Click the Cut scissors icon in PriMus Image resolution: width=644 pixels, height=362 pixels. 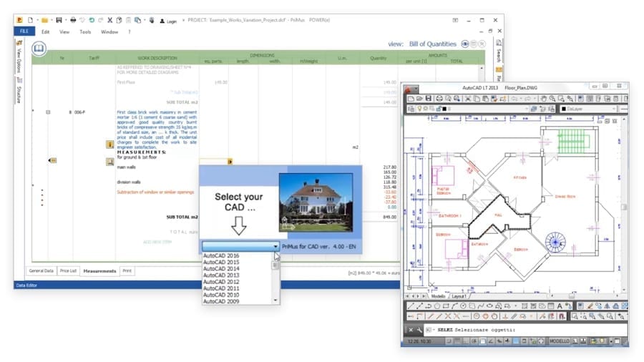(x=109, y=20)
